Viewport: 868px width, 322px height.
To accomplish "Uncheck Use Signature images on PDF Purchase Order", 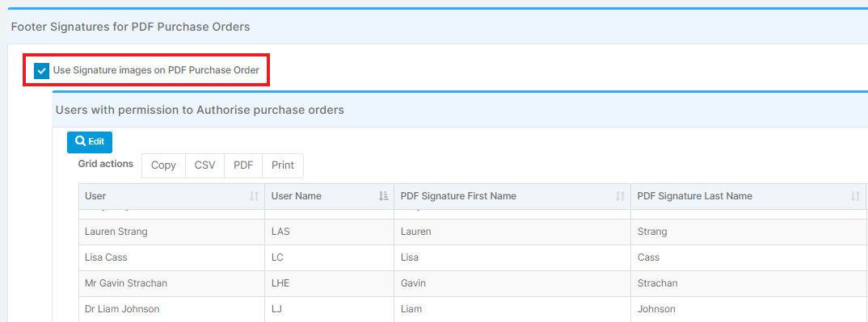I will pos(41,71).
